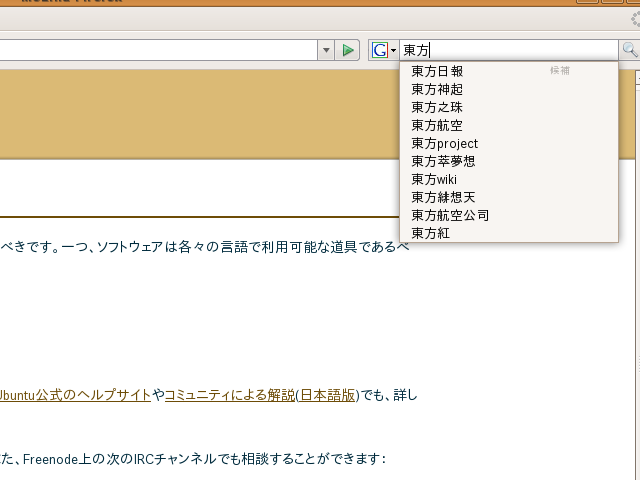The image size is (640, 480).
Task: Select the 東方project suggestion
Action: point(445,143)
